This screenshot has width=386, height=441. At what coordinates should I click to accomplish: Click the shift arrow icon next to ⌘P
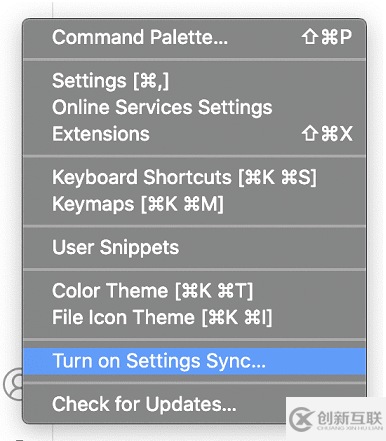(310, 37)
